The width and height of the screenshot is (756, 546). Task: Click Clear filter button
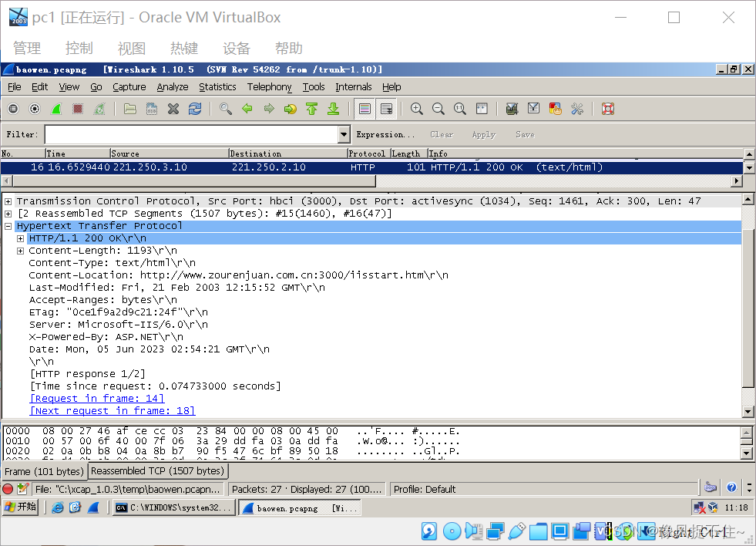coord(442,134)
